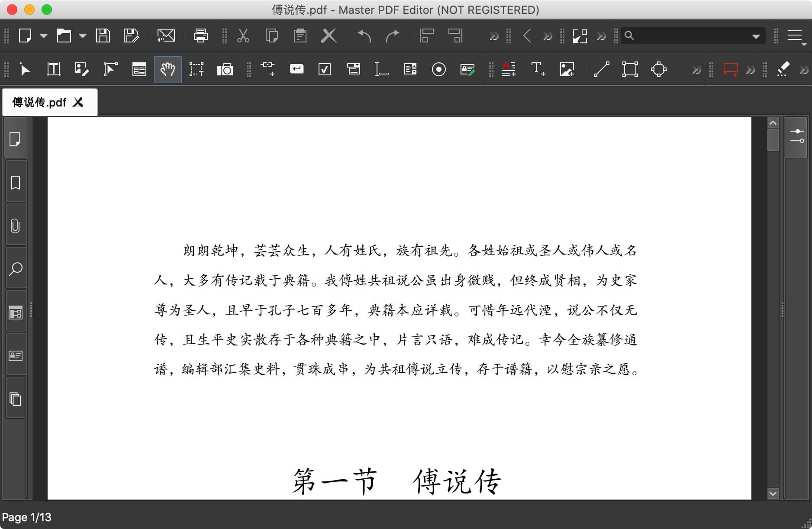Select the Edit Forms tool
The height and width of the screenshot is (529, 812).
tap(139, 69)
